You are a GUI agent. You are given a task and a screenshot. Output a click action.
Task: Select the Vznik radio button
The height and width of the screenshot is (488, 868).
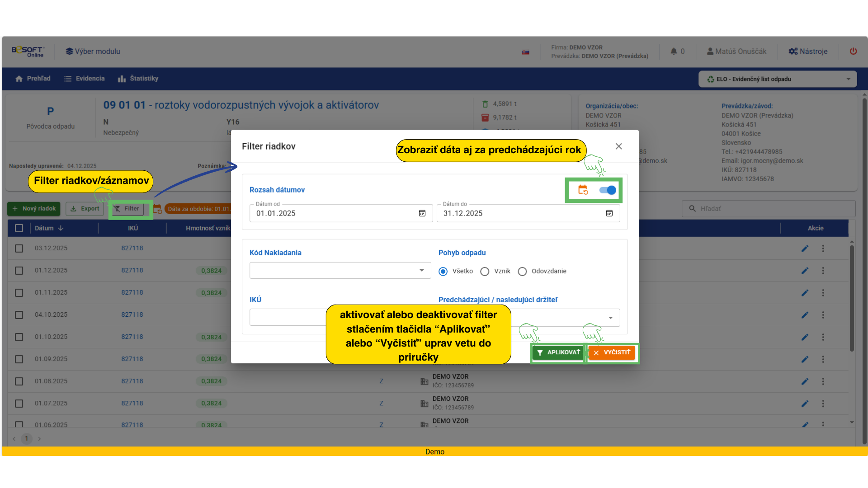(485, 272)
